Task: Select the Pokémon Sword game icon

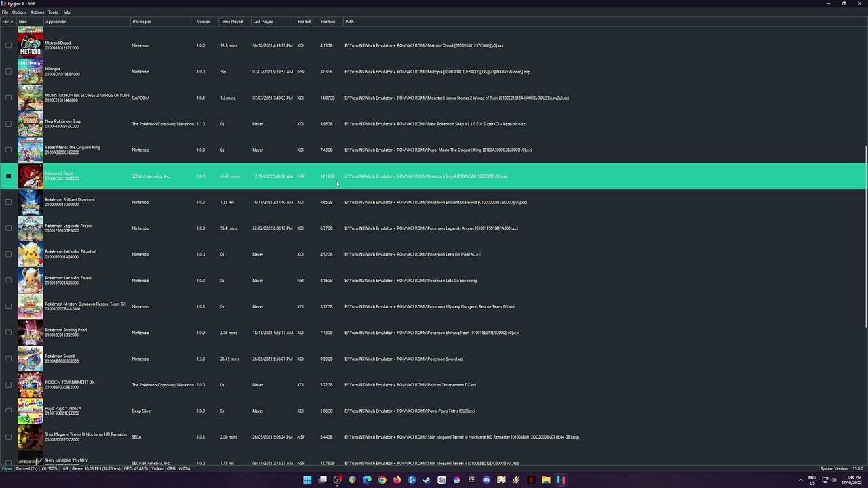Action: coord(31,359)
